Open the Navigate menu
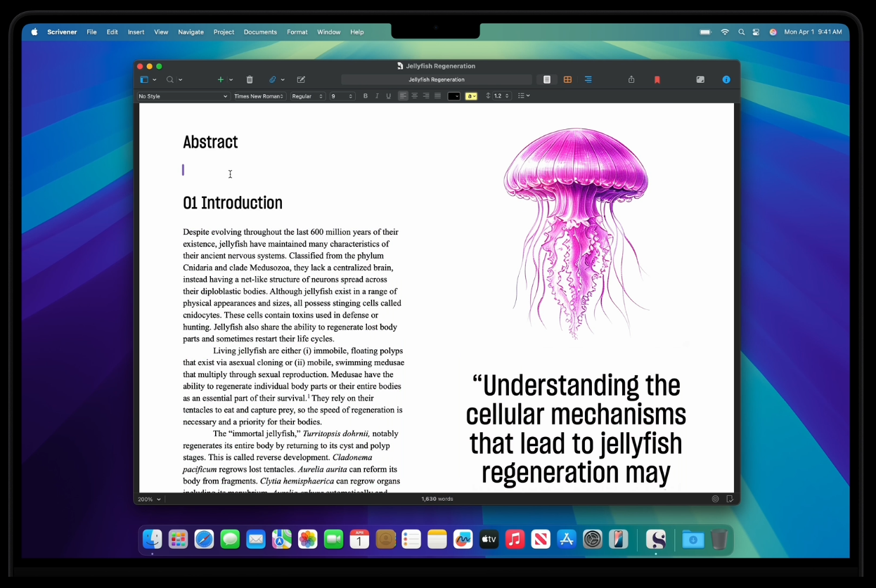Viewport: 876px width, 588px height. pyautogui.click(x=191, y=32)
